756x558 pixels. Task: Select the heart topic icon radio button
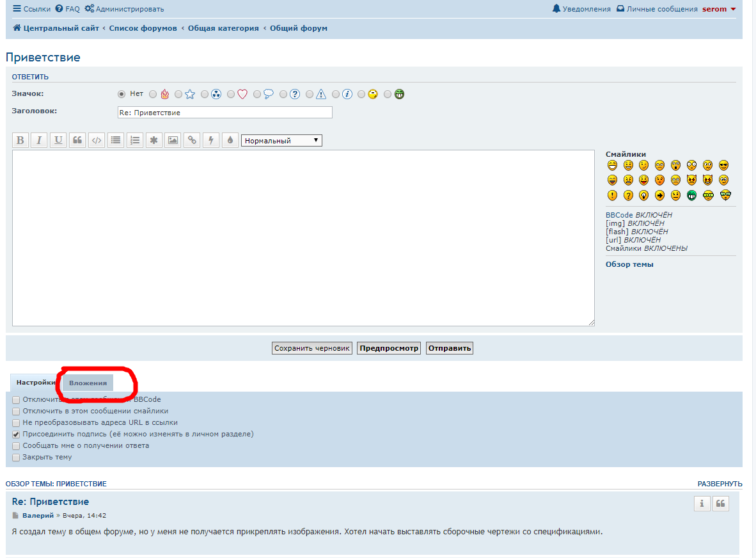(x=232, y=95)
